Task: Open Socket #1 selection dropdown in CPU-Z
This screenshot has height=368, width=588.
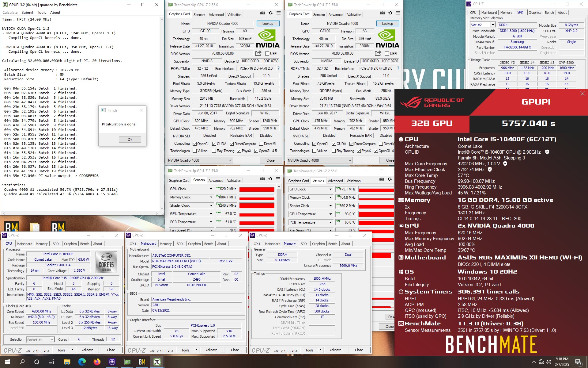Action: point(40,339)
